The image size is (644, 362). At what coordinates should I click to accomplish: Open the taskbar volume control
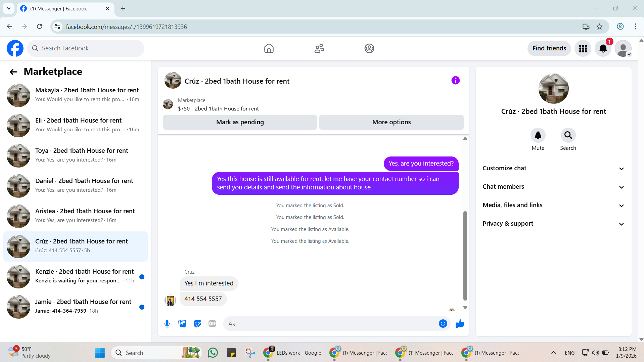click(x=595, y=353)
